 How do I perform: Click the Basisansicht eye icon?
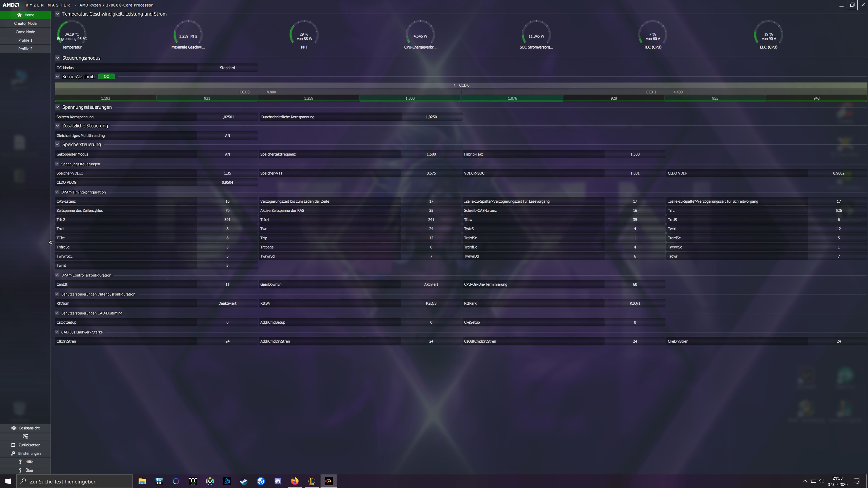click(14, 428)
